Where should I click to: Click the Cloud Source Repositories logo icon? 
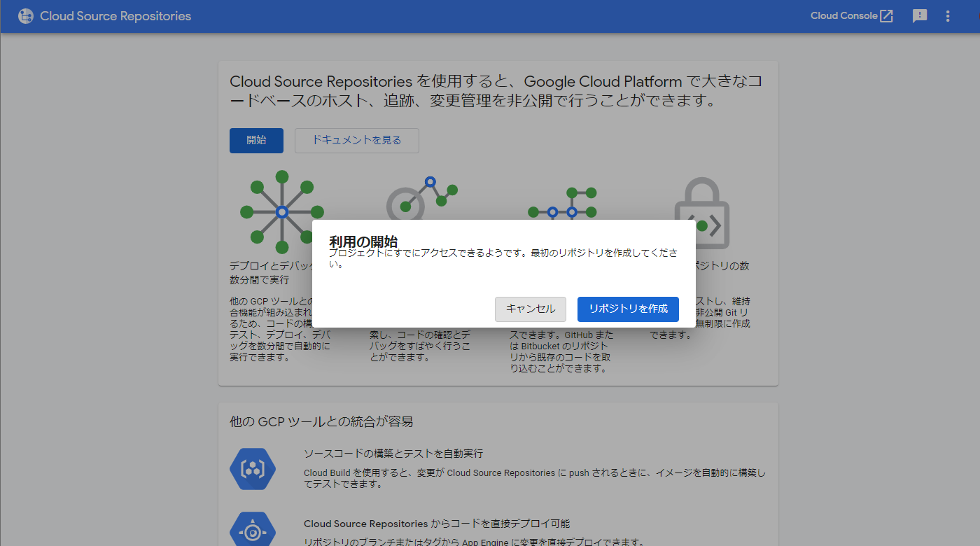(x=26, y=16)
